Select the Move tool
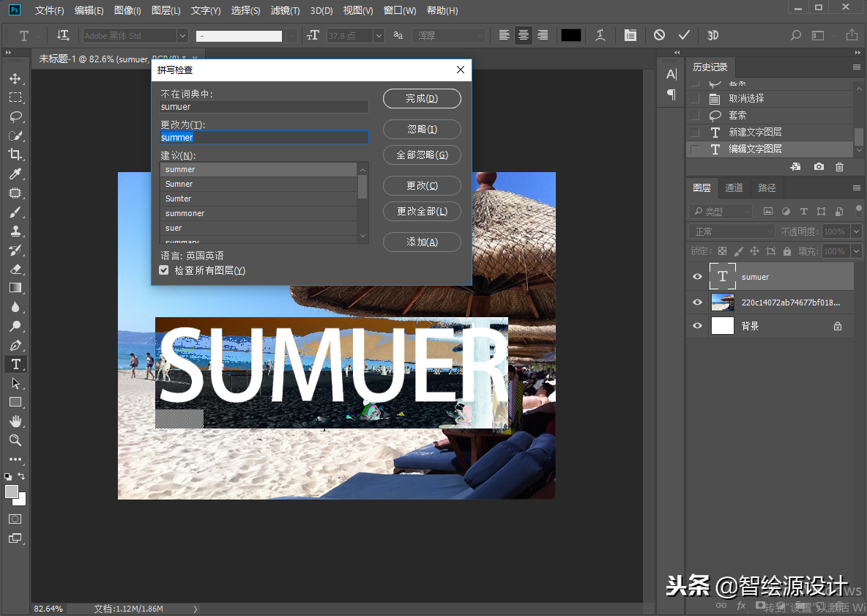This screenshot has height=616, width=867. click(15, 78)
